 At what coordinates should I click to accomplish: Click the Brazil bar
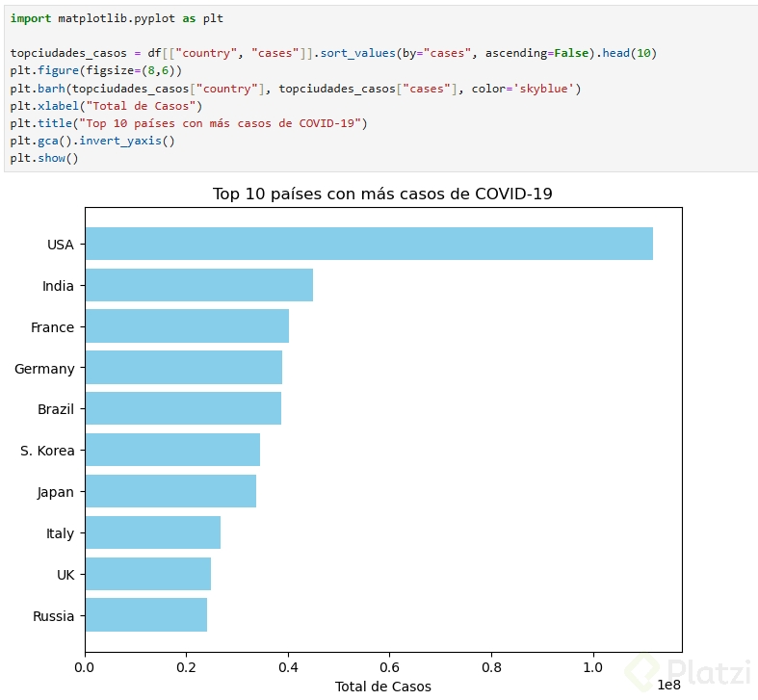click(x=183, y=408)
